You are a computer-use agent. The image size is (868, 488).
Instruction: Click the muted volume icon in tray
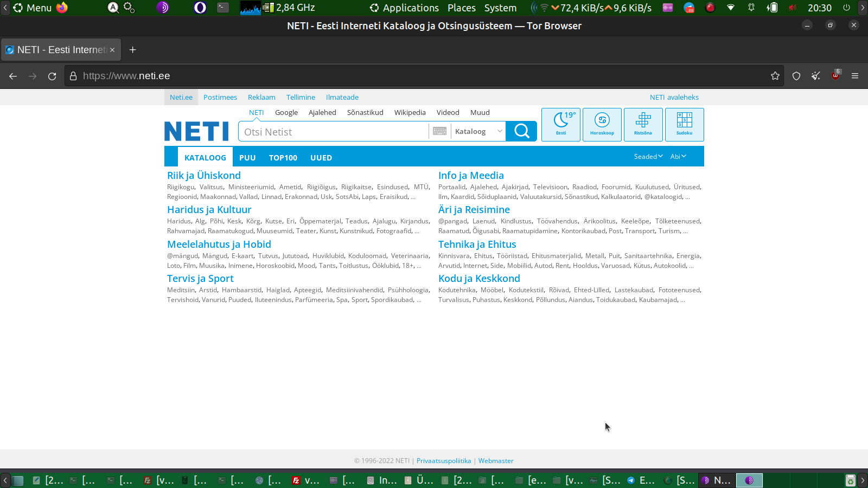point(793,8)
